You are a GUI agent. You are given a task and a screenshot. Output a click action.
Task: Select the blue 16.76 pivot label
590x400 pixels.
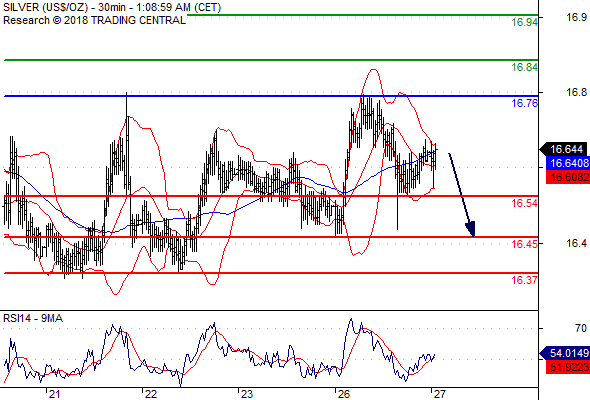[525, 103]
